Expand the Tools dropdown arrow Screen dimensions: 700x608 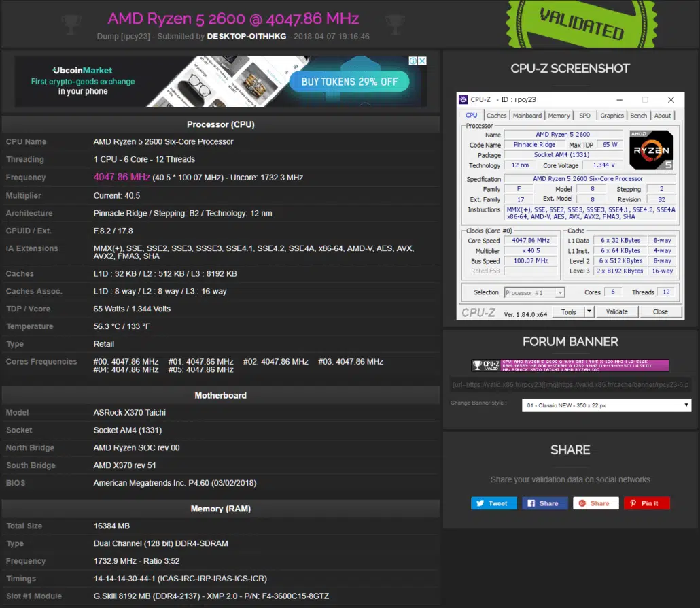(589, 311)
